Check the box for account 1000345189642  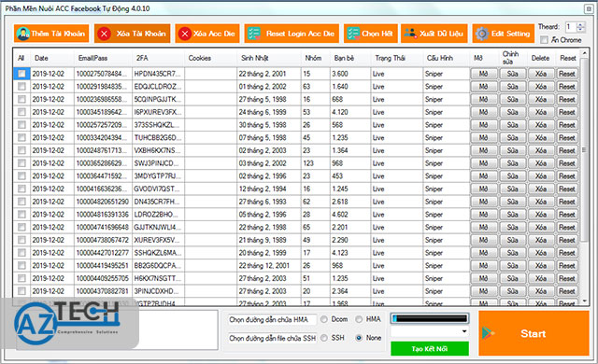[x=21, y=112]
